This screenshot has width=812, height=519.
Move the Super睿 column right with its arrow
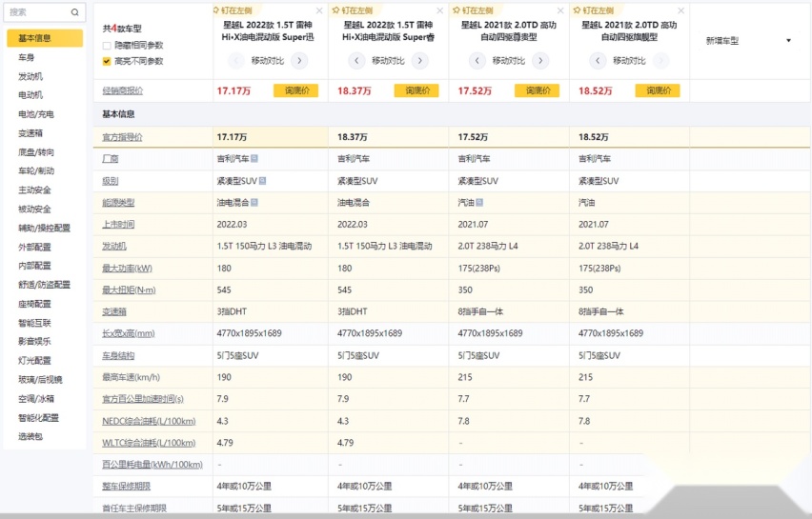coord(420,61)
